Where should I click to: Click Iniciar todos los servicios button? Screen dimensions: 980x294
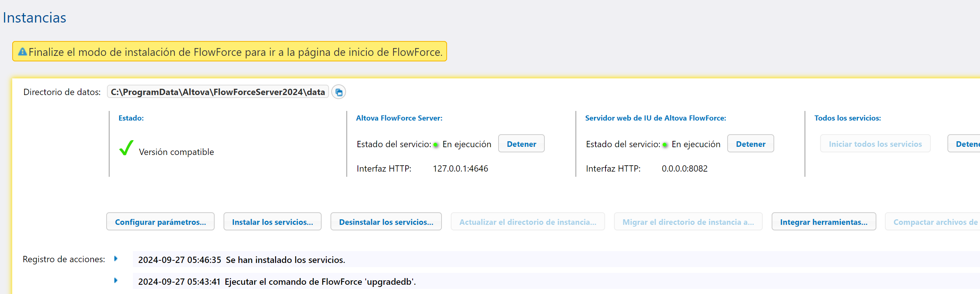[x=875, y=144]
